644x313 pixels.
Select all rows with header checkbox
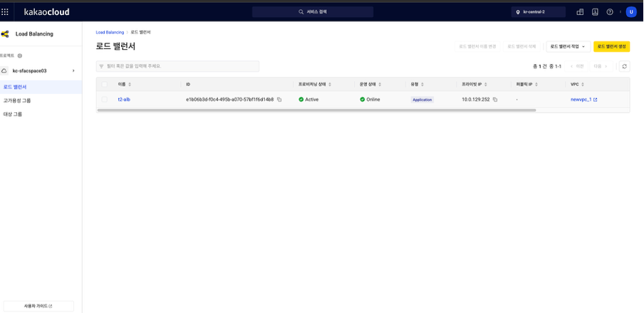coord(104,84)
